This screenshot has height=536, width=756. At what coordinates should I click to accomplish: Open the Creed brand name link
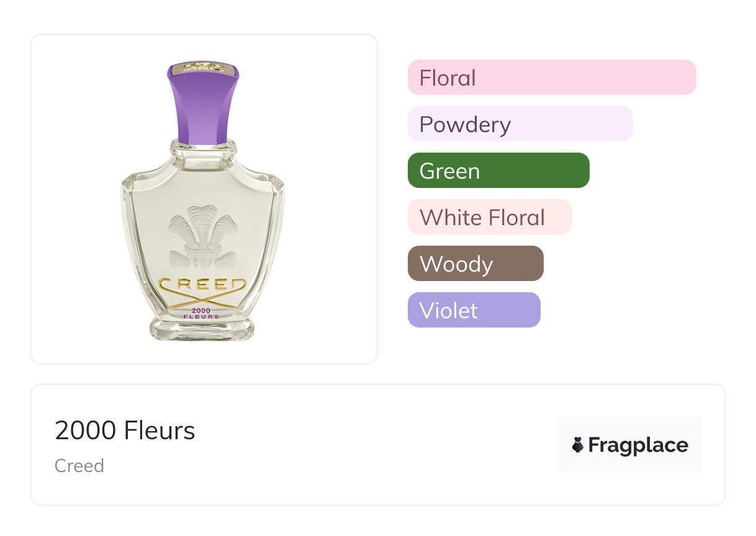(79, 466)
